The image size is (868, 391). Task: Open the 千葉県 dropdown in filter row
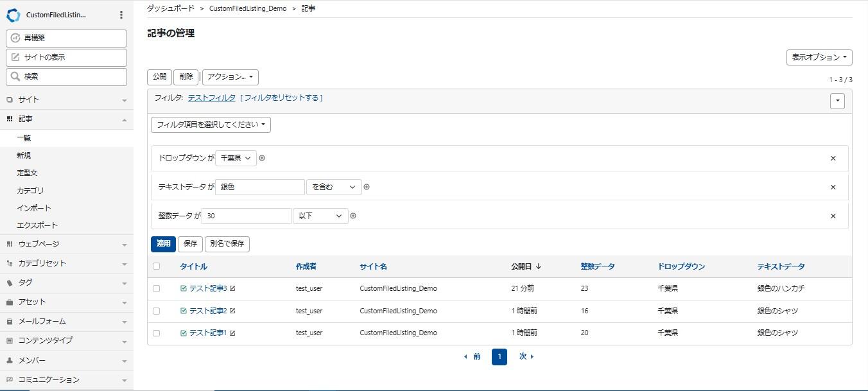coord(236,158)
